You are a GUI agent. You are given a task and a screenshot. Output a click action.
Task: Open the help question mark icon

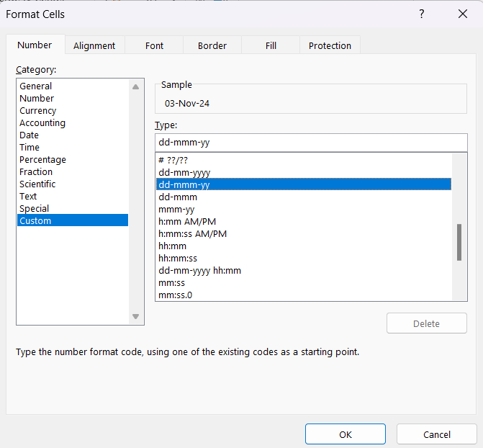click(x=421, y=14)
